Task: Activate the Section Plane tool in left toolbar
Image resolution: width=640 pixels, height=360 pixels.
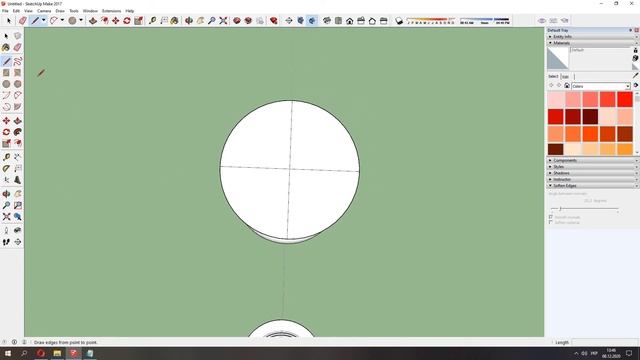Action: coord(18,242)
